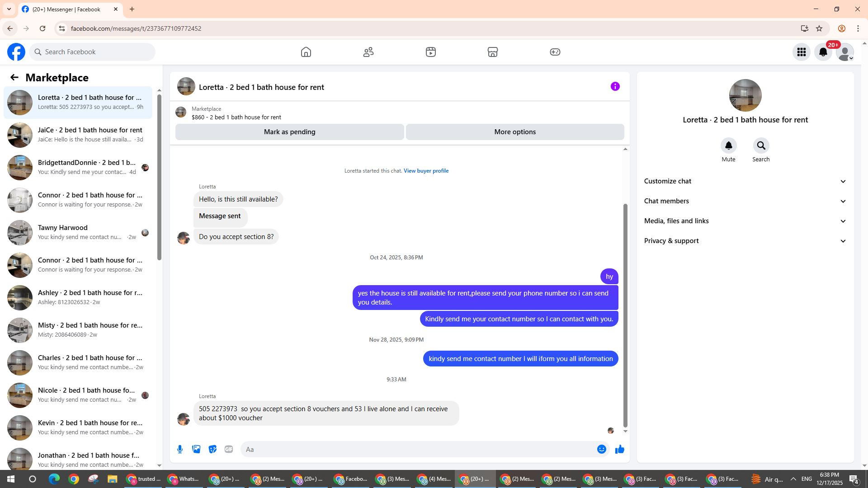Viewport: 868px width, 488px height.
Task: Expand Privacy & support section
Action: (x=745, y=241)
